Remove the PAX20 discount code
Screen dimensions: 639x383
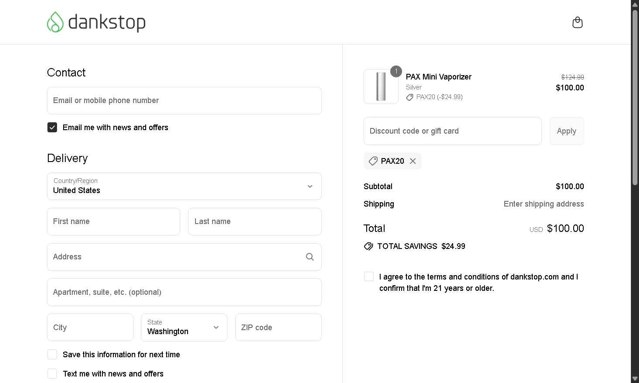click(x=413, y=161)
